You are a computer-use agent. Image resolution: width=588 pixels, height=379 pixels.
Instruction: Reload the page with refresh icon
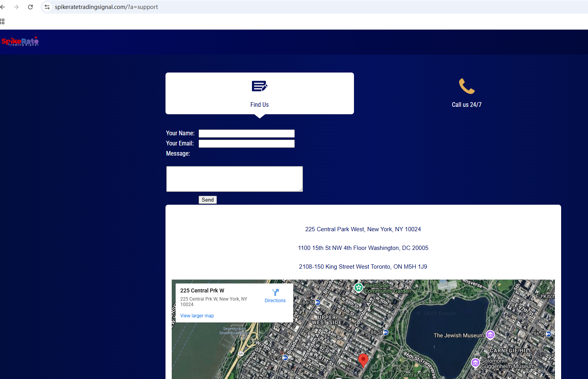click(30, 7)
